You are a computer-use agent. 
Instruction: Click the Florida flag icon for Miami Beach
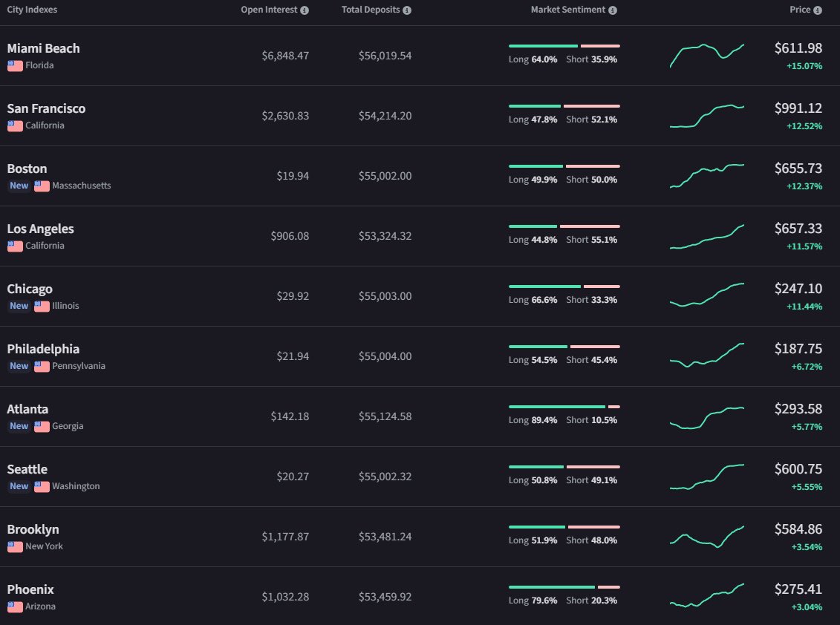click(x=13, y=65)
